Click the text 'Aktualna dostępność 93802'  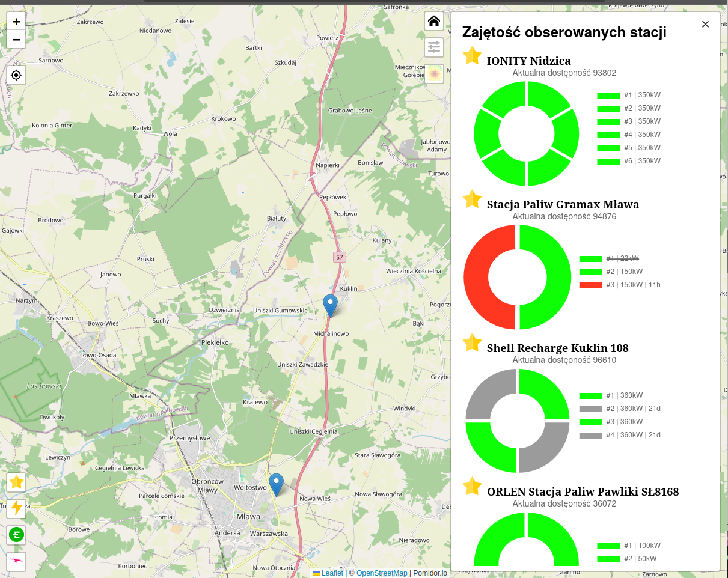[x=564, y=73]
